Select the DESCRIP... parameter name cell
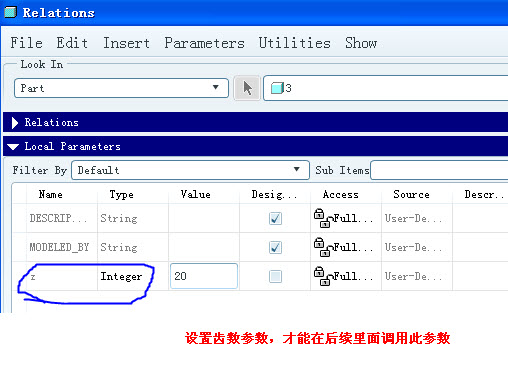Viewport: 508px width, 387px height. (62, 218)
